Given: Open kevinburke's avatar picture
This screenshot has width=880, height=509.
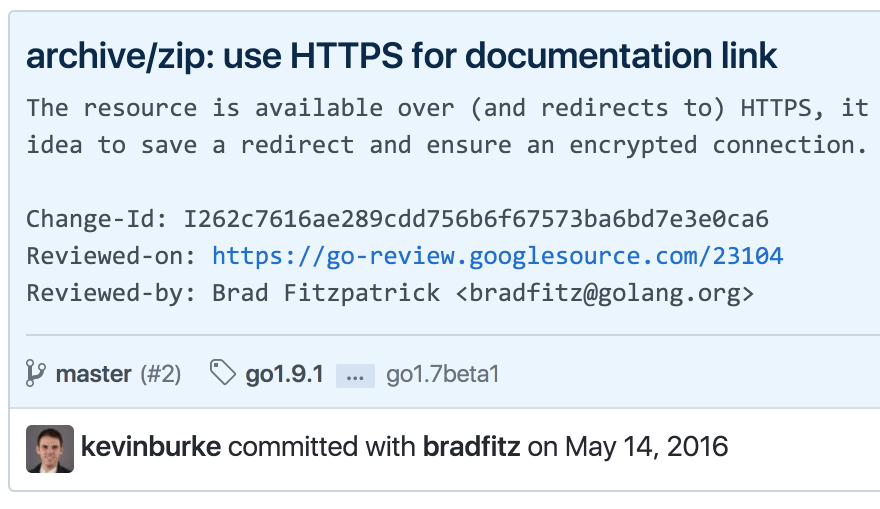Looking at the screenshot, I should (x=50, y=448).
